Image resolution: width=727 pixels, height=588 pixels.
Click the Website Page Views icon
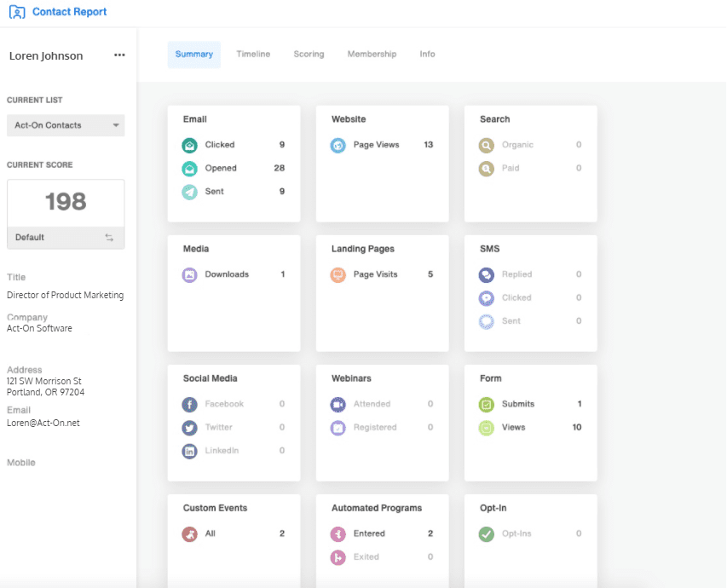click(x=338, y=145)
